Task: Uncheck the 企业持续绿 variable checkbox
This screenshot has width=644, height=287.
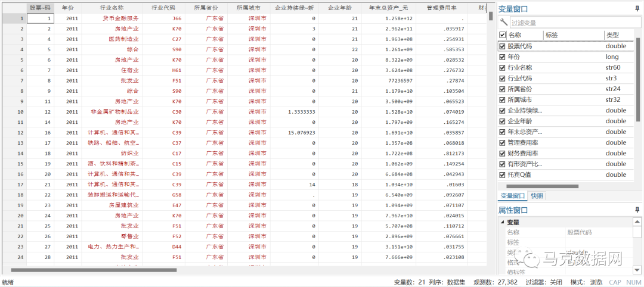Action: pyautogui.click(x=502, y=110)
